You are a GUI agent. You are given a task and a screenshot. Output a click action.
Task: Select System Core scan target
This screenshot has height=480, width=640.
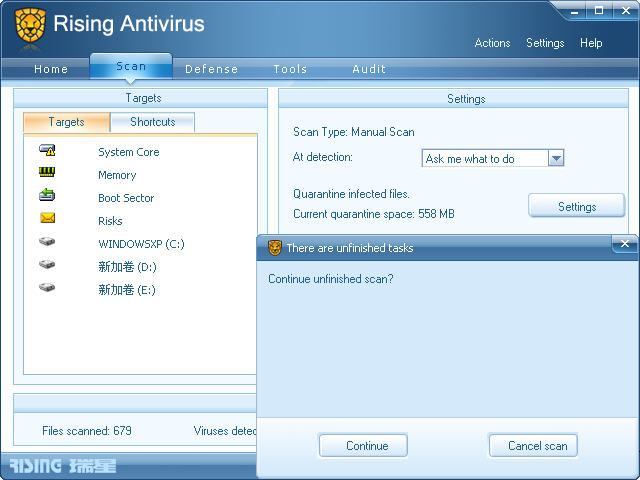click(x=129, y=152)
